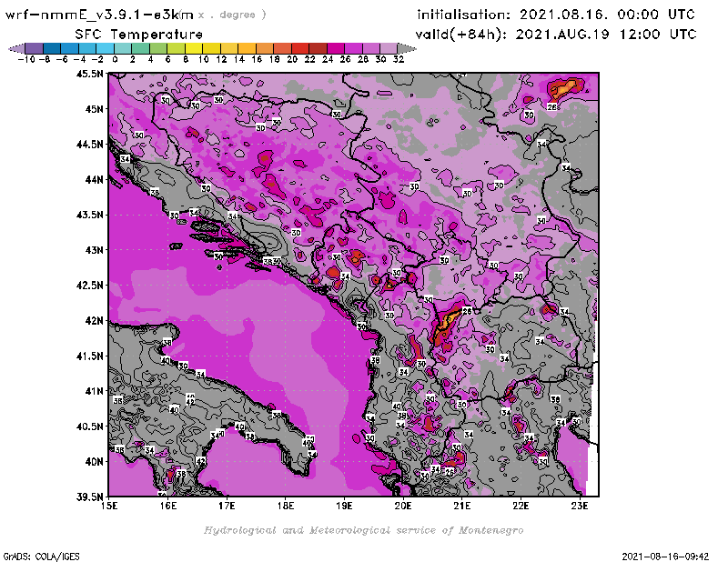Image resolution: width=728 pixels, height=562 pixels.
Task: Click the legend tick label '0'
Action: pos(115,59)
